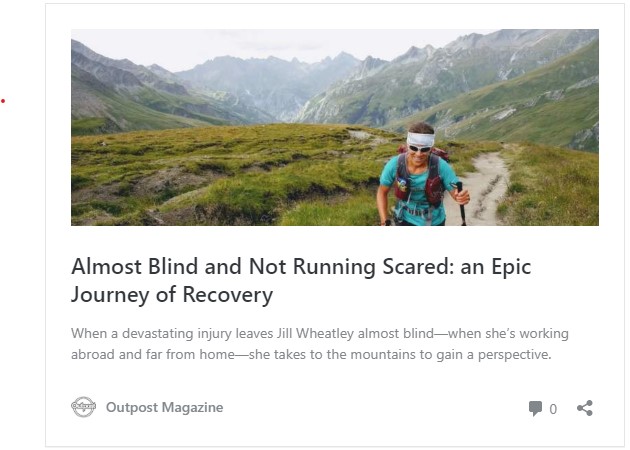
Task: Click the dirt trail path in the photo
Action: pyautogui.click(x=486, y=185)
